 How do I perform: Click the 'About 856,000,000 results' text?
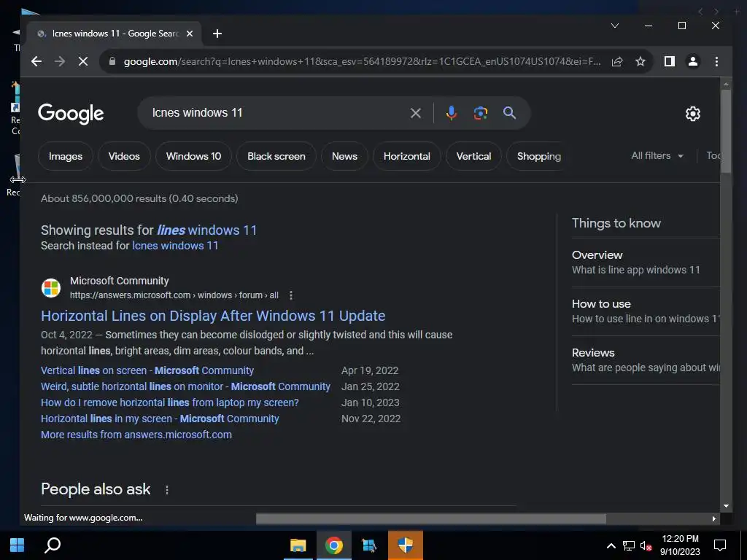coord(139,198)
